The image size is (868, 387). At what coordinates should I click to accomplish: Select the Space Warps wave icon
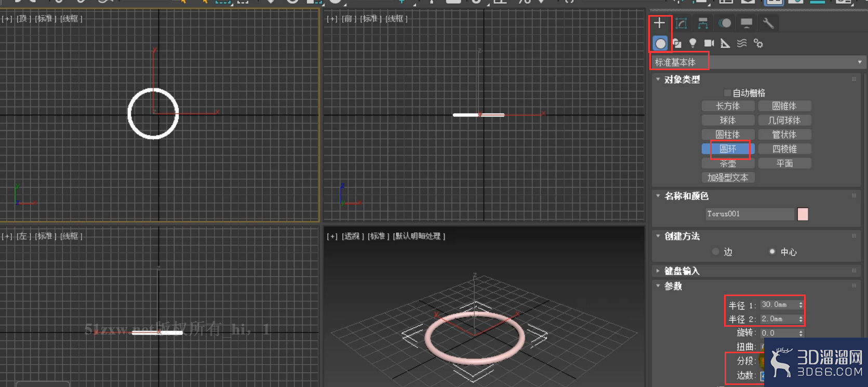click(x=742, y=43)
